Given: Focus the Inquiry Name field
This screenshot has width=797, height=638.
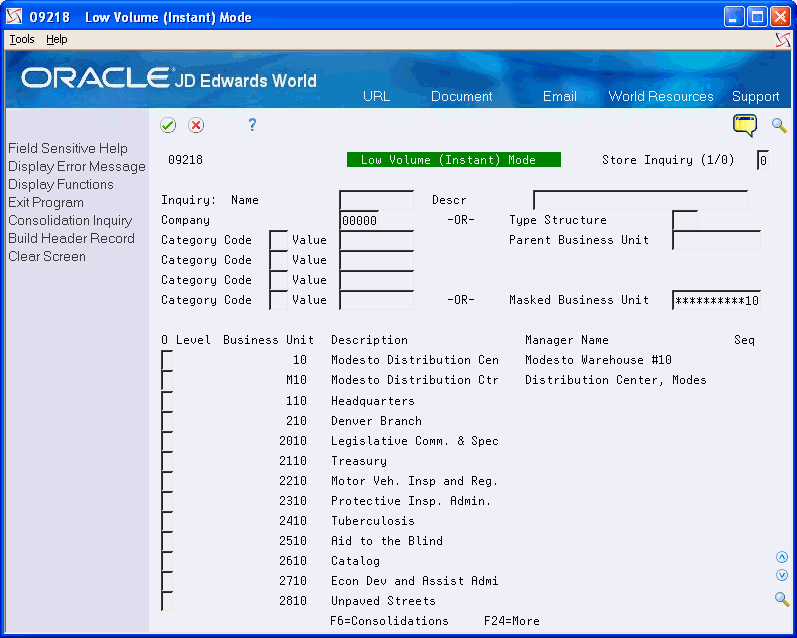Looking at the screenshot, I should (x=377, y=200).
